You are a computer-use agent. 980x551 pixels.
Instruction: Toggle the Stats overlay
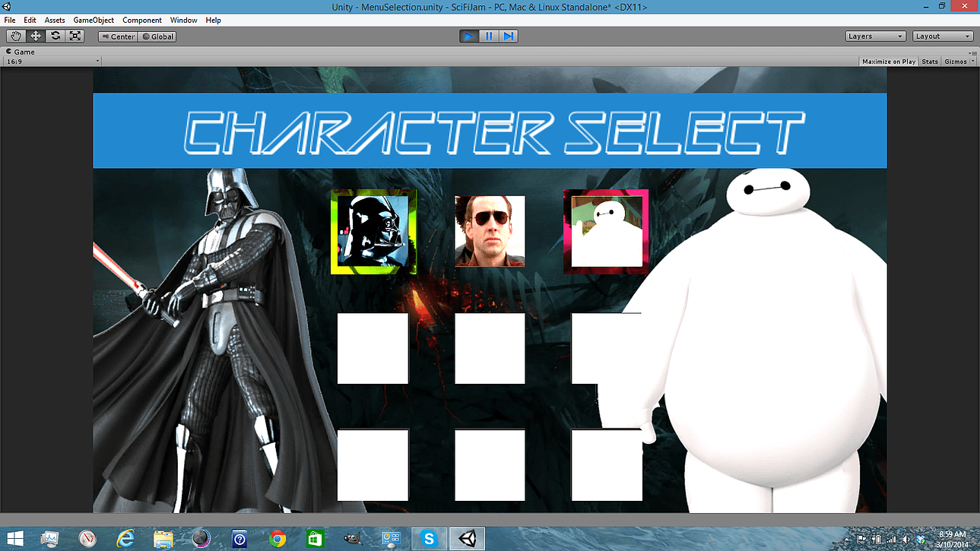tap(930, 62)
